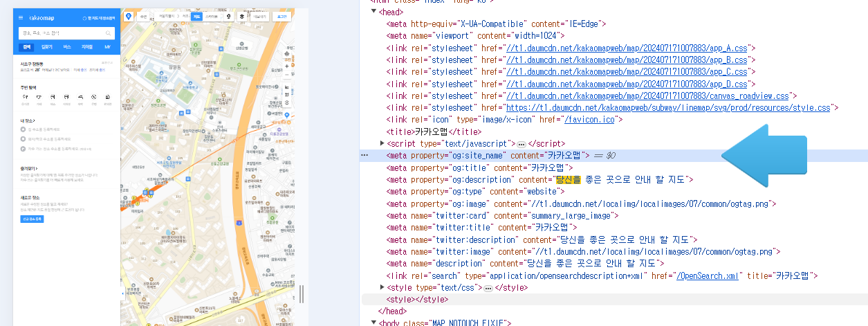Screen dimensions: 868x326
Task: Click 집 주소를 등록하세요
Action: point(42,129)
